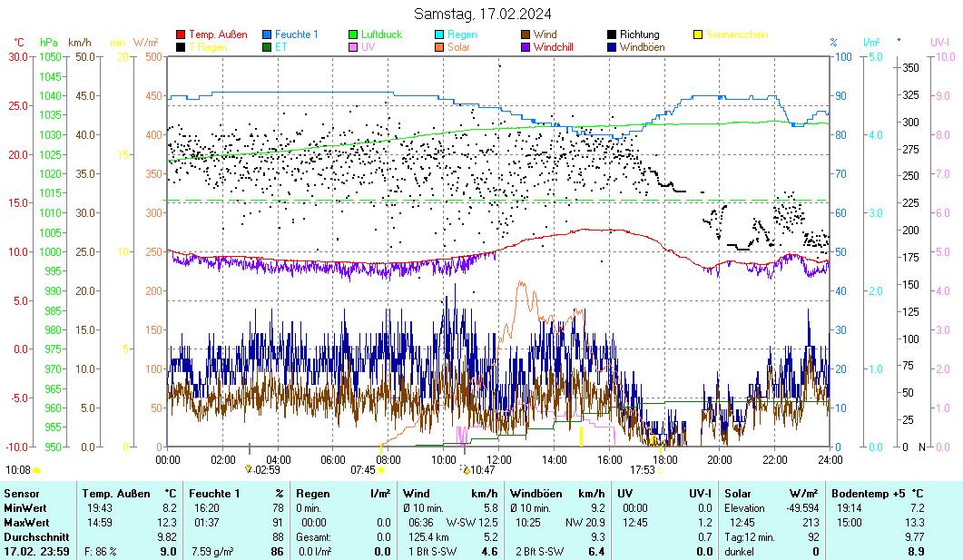This screenshot has height=560, width=963.
Task: Click the cyan Regen legend square
Action: tap(439, 34)
